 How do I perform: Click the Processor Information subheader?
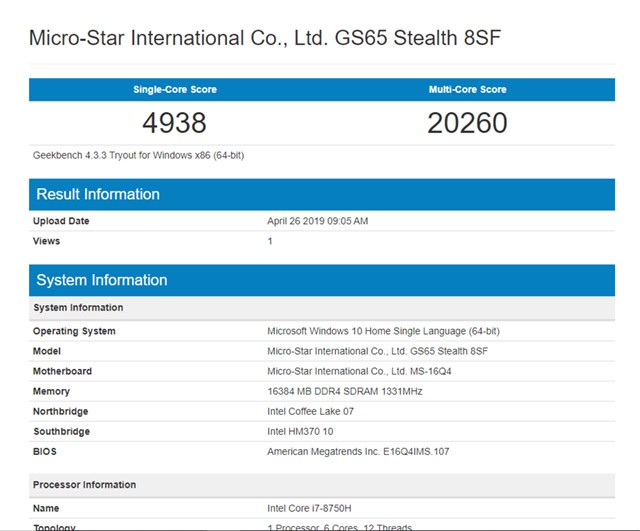tap(322, 485)
